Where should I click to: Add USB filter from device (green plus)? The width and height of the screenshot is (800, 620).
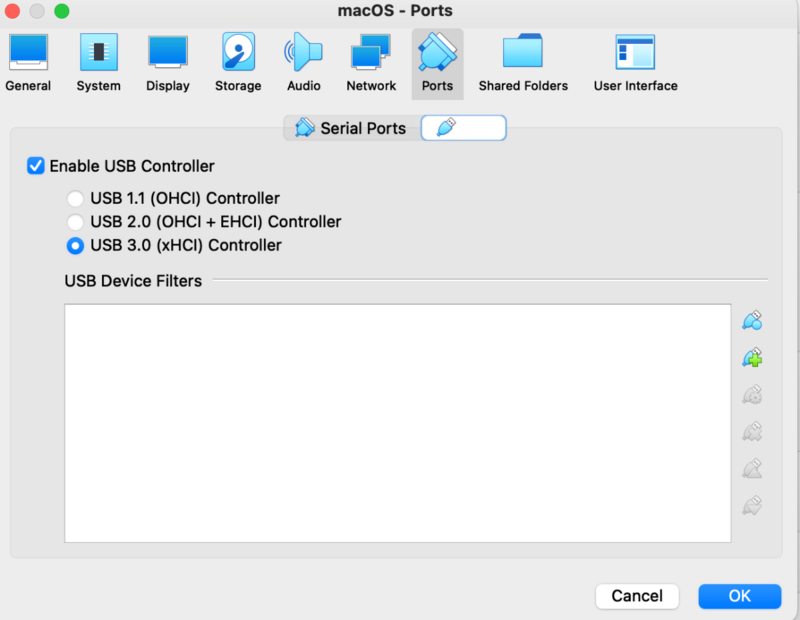click(x=752, y=358)
